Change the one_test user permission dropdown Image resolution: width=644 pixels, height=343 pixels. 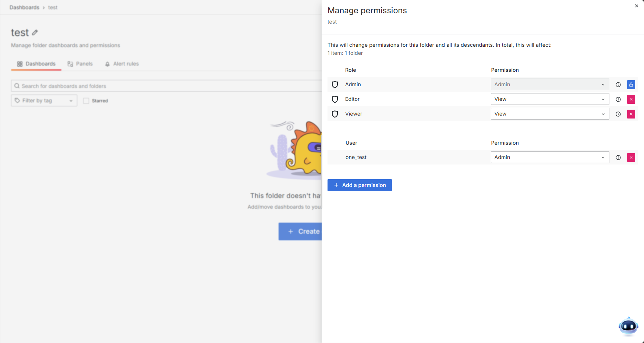tap(550, 157)
